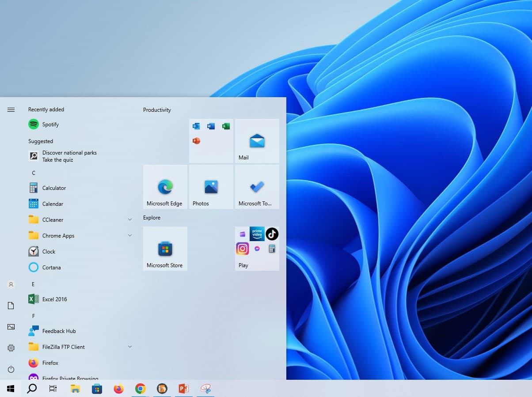Open Google Chrome from the taskbar
Image resolution: width=532 pixels, height=397 pixels.
[140, 388]
